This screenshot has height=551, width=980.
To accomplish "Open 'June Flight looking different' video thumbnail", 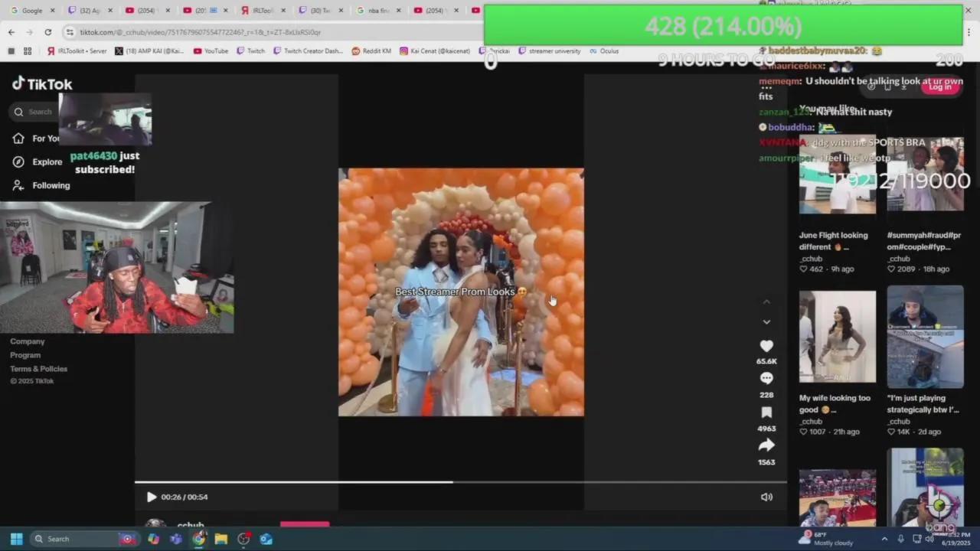I will [838, 176].
